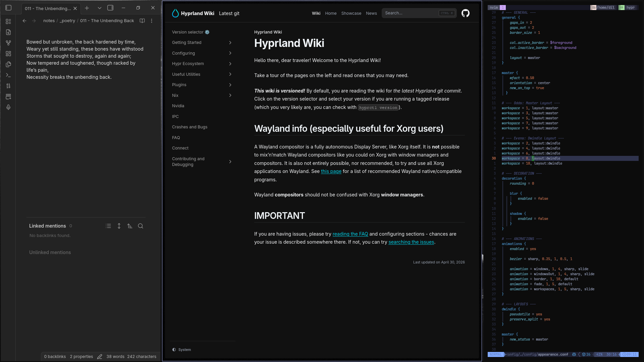This screenshot has width=644, height=362.
Task: Expand the Nix section
Action: [x=202, y=96]
